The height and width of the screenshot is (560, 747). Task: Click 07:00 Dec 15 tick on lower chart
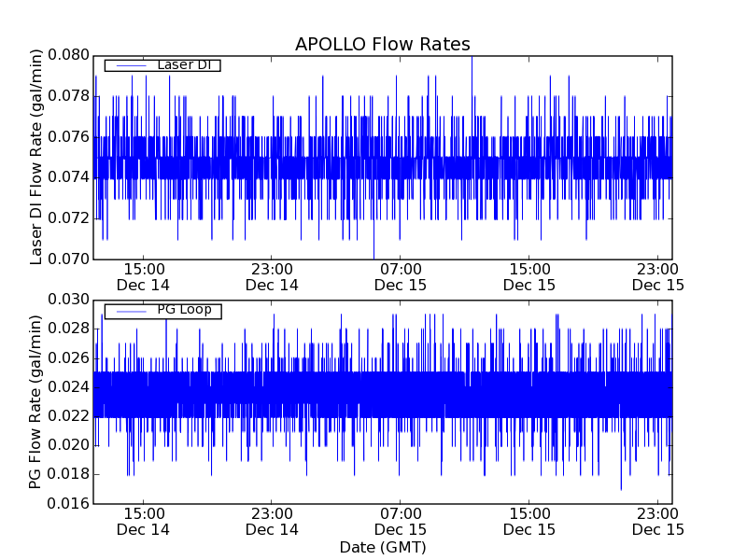click(x=401, y=521)
